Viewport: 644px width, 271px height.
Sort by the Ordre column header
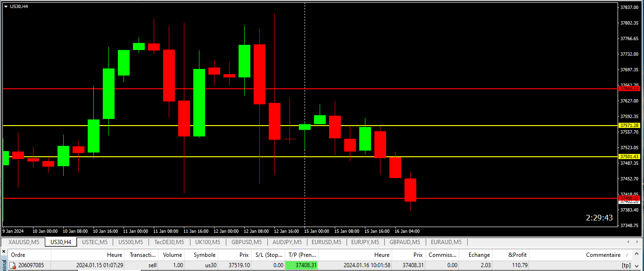28,255
